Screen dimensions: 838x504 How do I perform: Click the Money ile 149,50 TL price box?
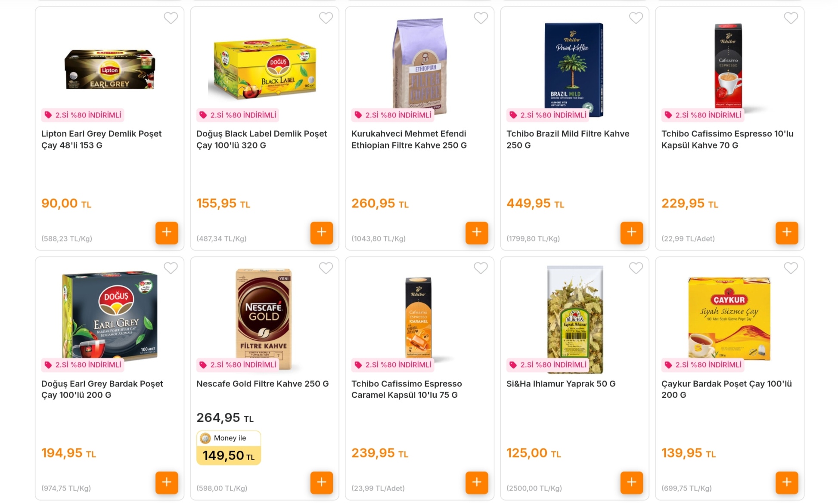coord(229,448)
